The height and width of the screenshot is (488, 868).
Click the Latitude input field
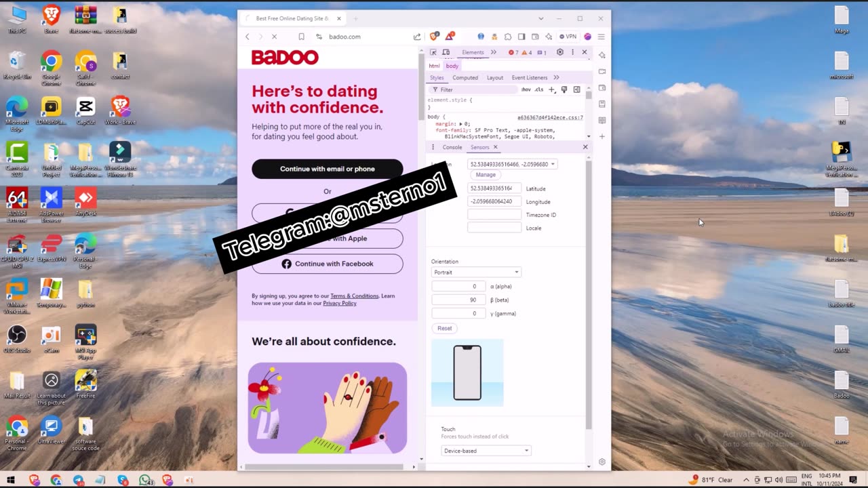click(494, 188)
